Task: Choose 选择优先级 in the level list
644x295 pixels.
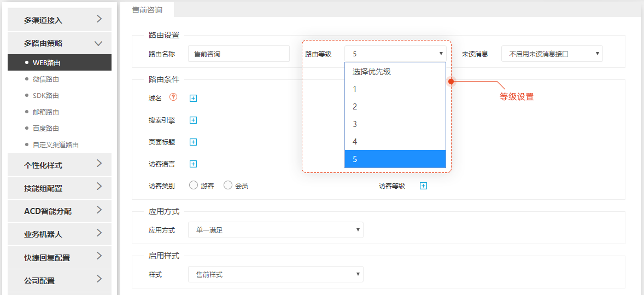Action: tap(395, 71)
